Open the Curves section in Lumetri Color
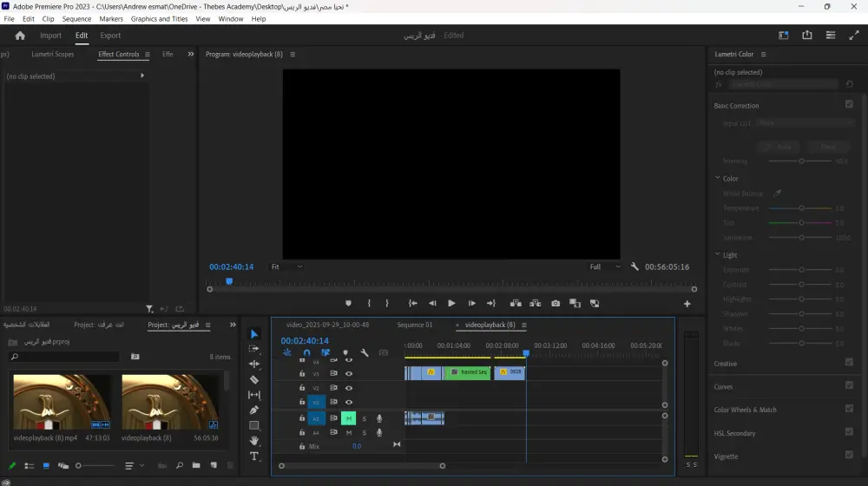 (x=723, y=387)
